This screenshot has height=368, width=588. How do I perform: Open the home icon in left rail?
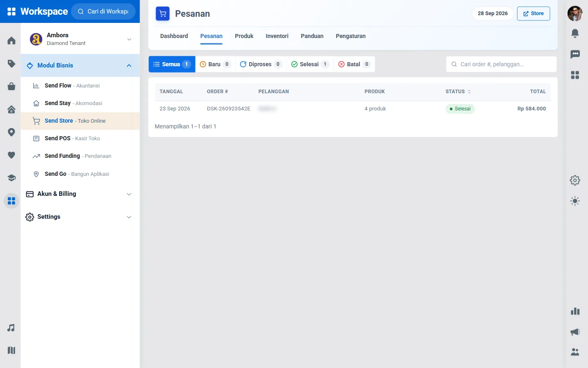(11, 40)
